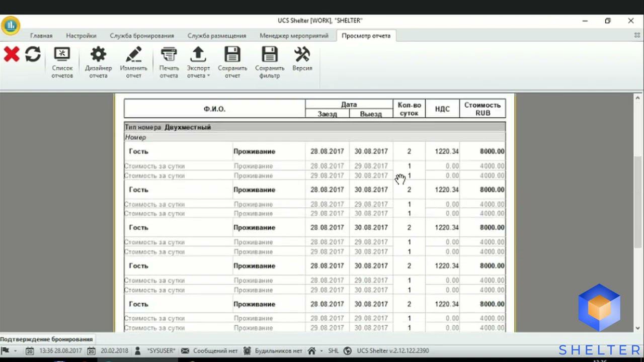Viewport: 644px width, 362px height.
Task: Close the report with the red X icon
Action: (11, 54)
